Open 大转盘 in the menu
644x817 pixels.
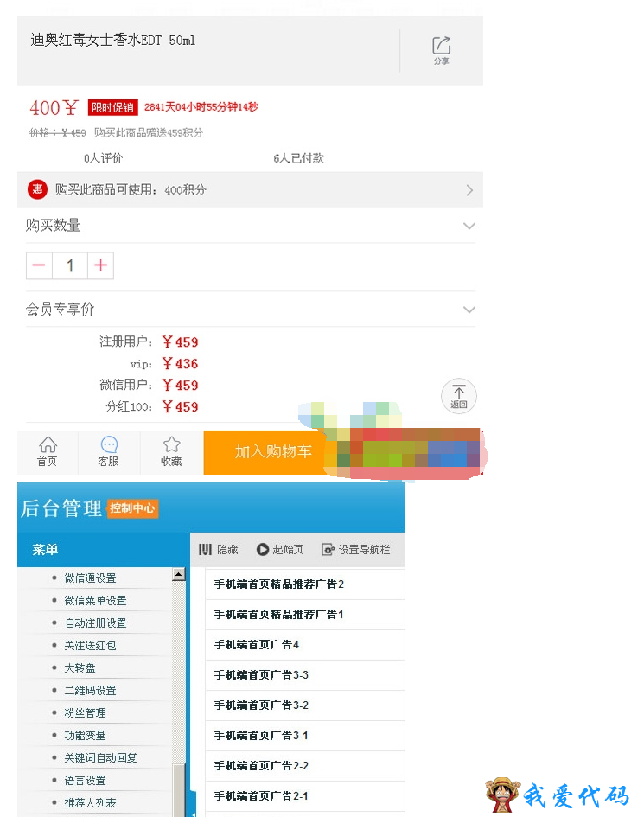(80, 667)
